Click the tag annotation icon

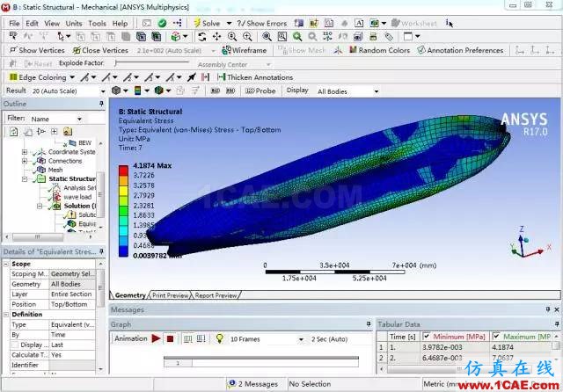pos(389,37)
